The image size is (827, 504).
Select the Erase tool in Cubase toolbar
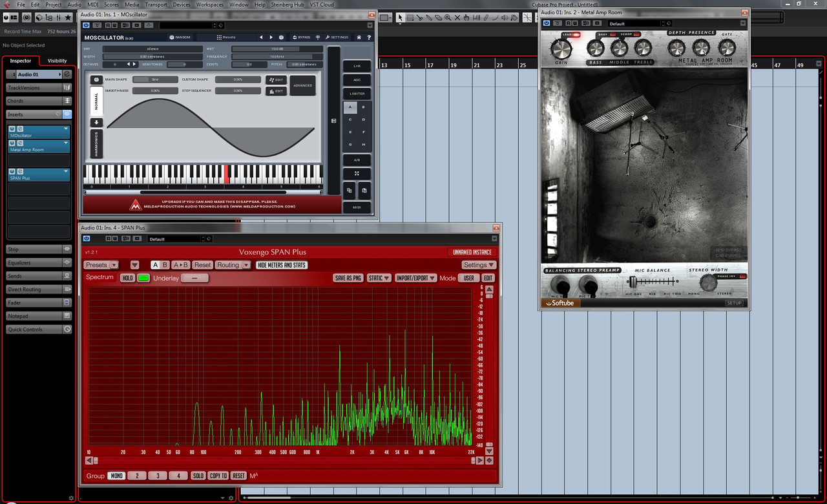click(x=439, y=17)
